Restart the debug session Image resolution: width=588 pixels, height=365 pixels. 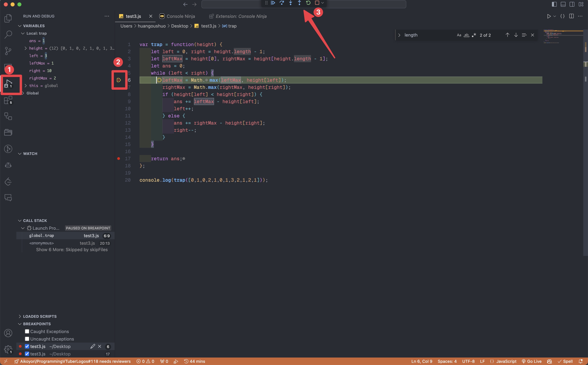(x=308, y=3)
